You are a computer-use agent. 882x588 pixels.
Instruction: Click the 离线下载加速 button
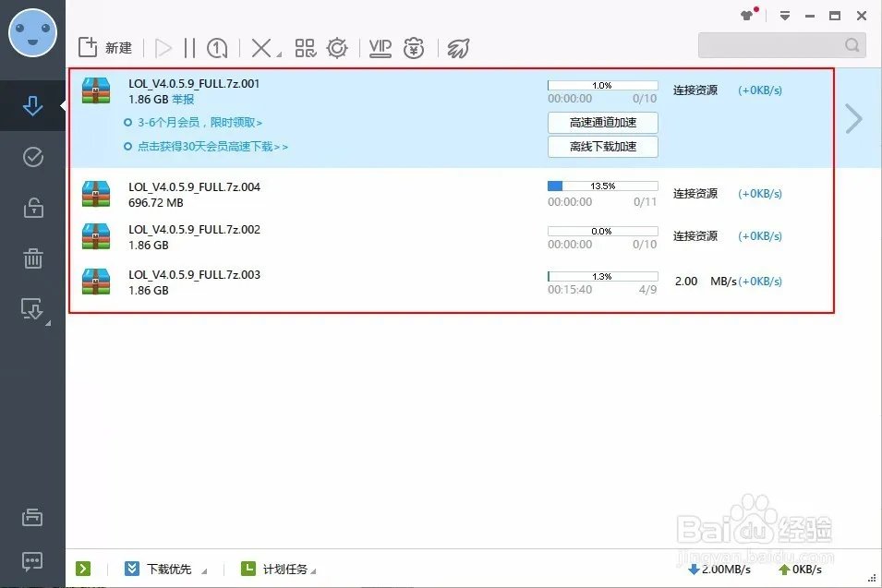(603, 147)
